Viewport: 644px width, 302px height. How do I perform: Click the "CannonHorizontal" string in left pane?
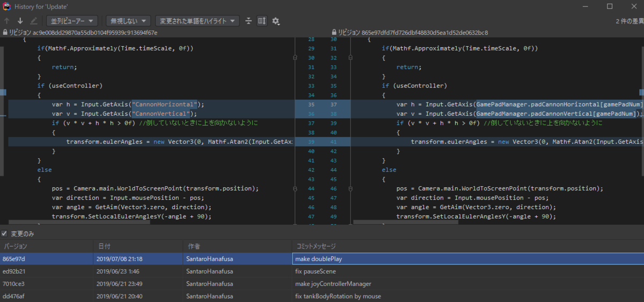(165, 104)
